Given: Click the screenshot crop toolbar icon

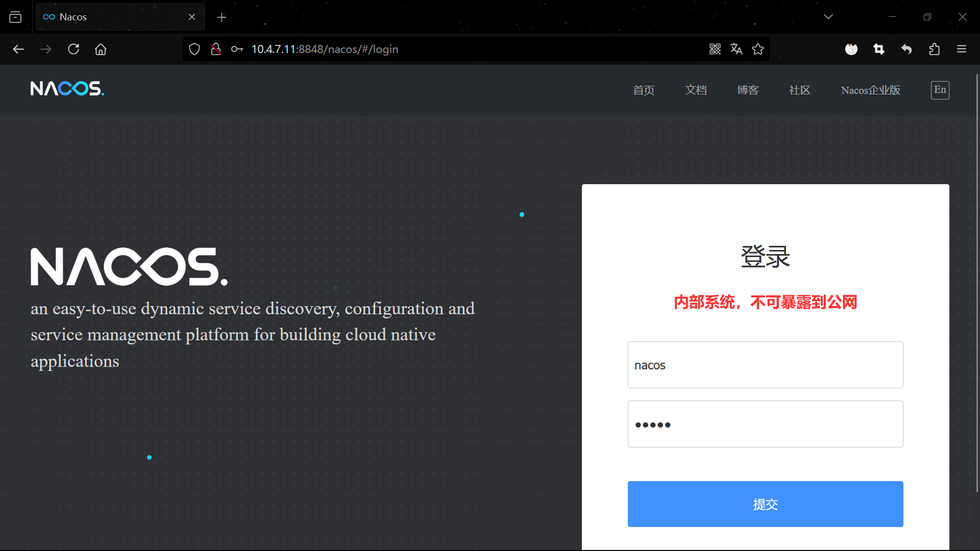Looking at the screenshot, I should click(878, 49).
